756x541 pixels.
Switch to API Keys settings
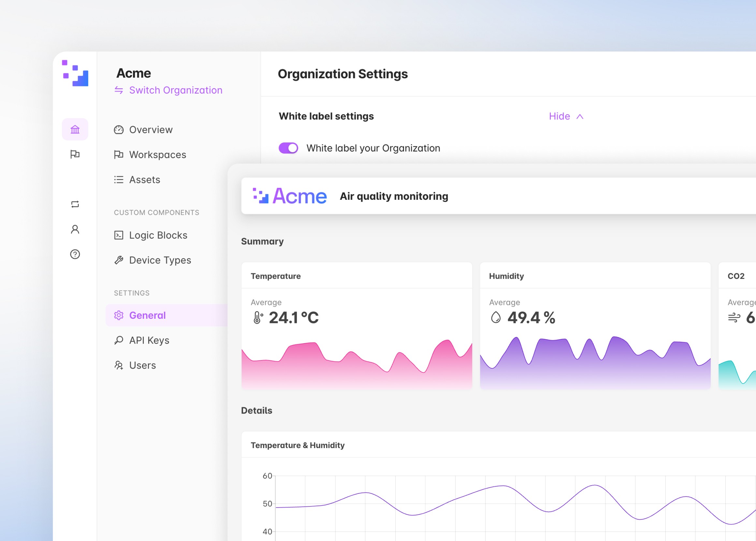click(x=149, y=340)
